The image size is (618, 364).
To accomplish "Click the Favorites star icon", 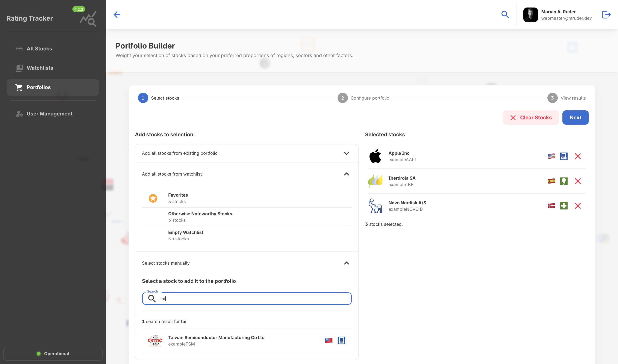I will click(153, 198).
